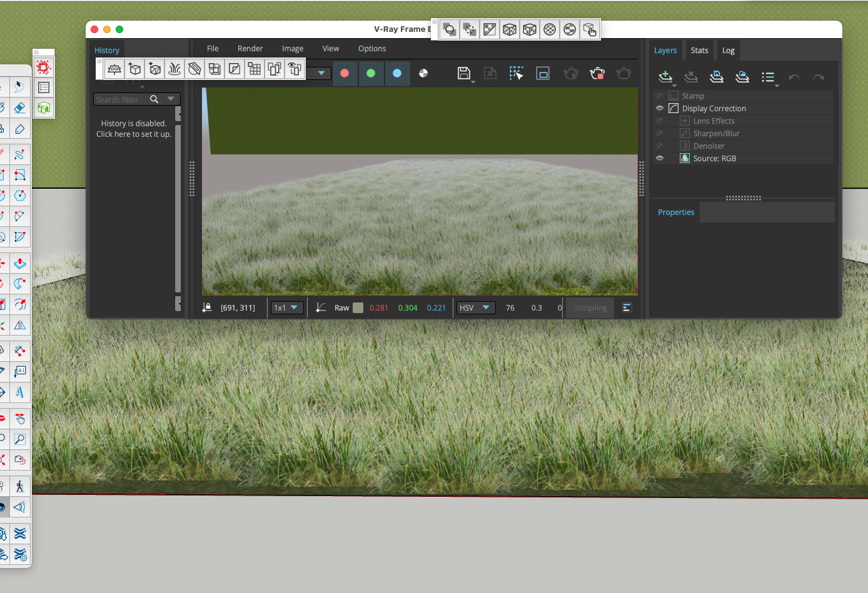Enable the Lens Effects layer visibility

coord(660,121)
